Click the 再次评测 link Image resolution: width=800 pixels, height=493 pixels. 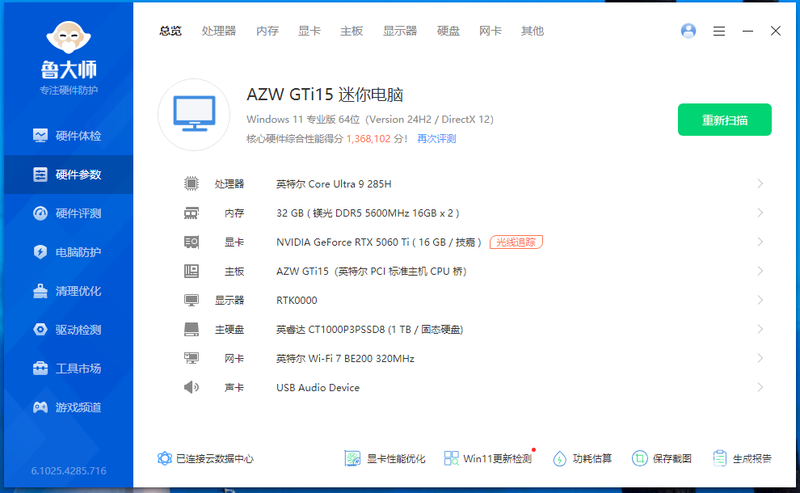point(437,139)
